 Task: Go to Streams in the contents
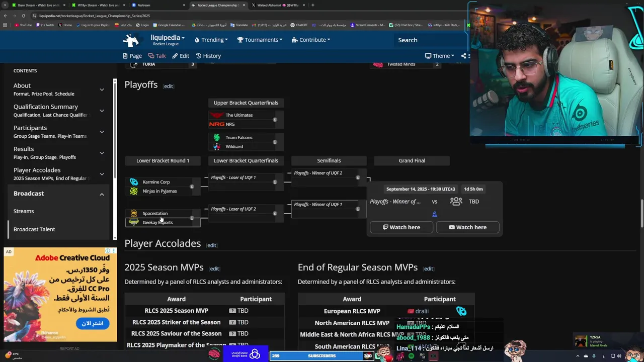pos(24,211)
